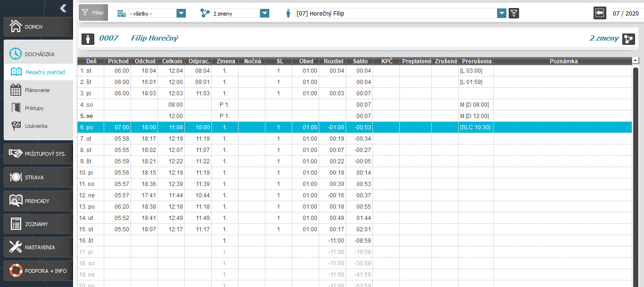Image resolution: width=644 pixels, height=287 pixels.
Task: Click 'M [D 08:00]' on Saturday row
Action: pos(474,105)
